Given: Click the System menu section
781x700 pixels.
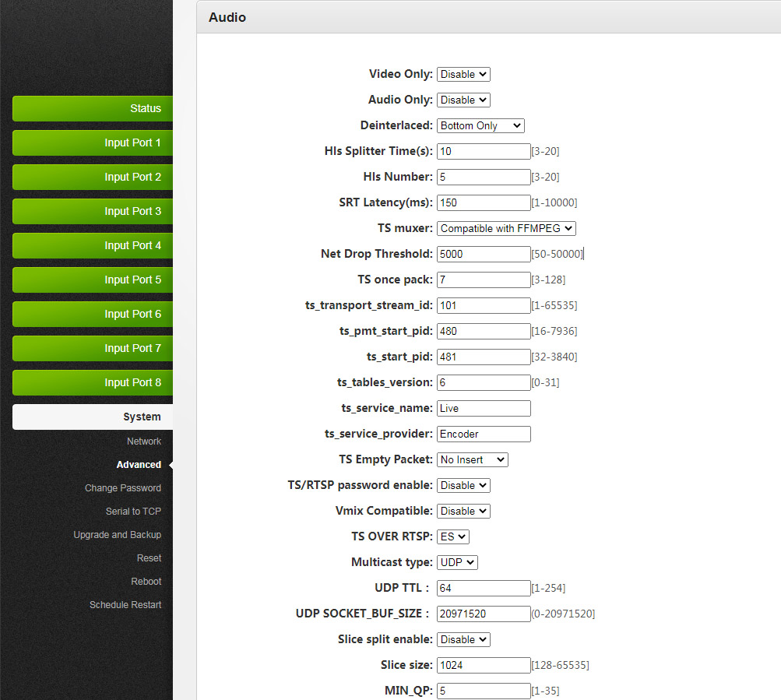Looking at the screenshot, I should 93,417.
